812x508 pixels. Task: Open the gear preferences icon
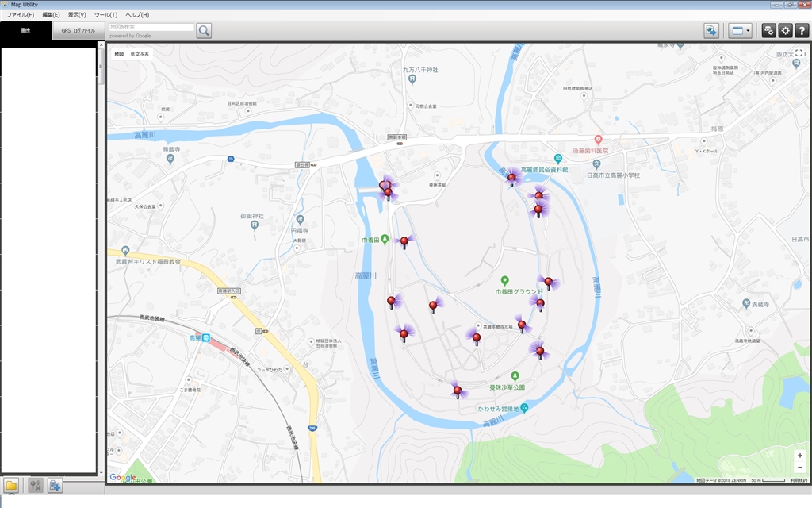point(786,31)
